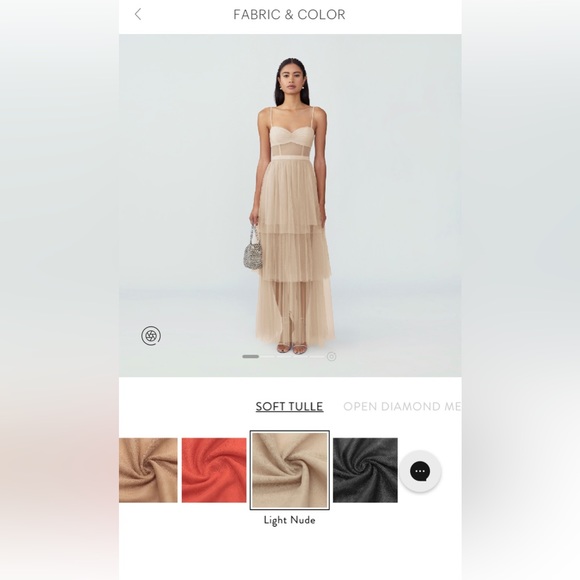Switch to the Open Diamond Mesh fabric tab
This screenshot has height=580, width=580.
click(402, 407)
